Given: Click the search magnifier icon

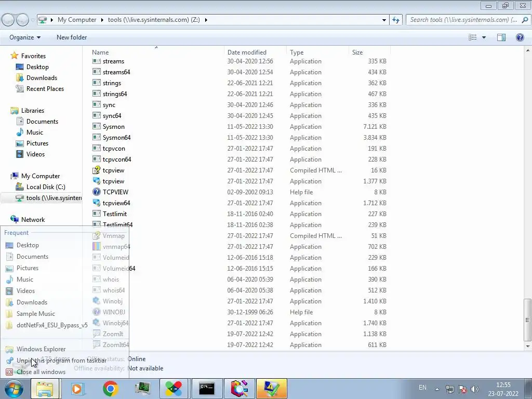Looking at the screenshot, I should coord(525,20).
